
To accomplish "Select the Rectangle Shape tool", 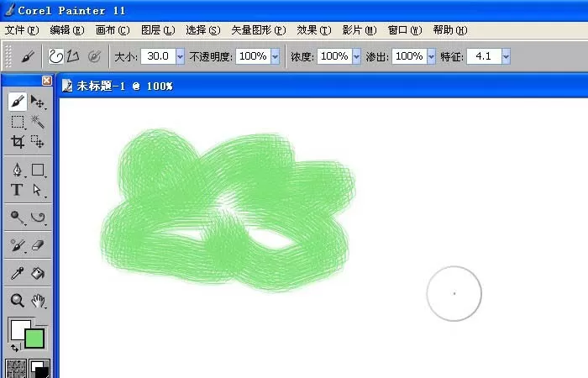I will pos(38,170).
